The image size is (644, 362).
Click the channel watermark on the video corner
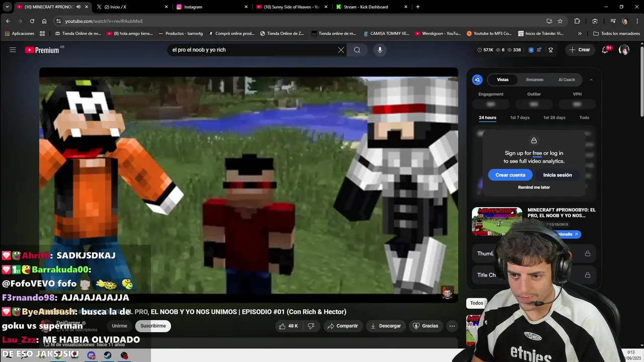tap(447, 293)
